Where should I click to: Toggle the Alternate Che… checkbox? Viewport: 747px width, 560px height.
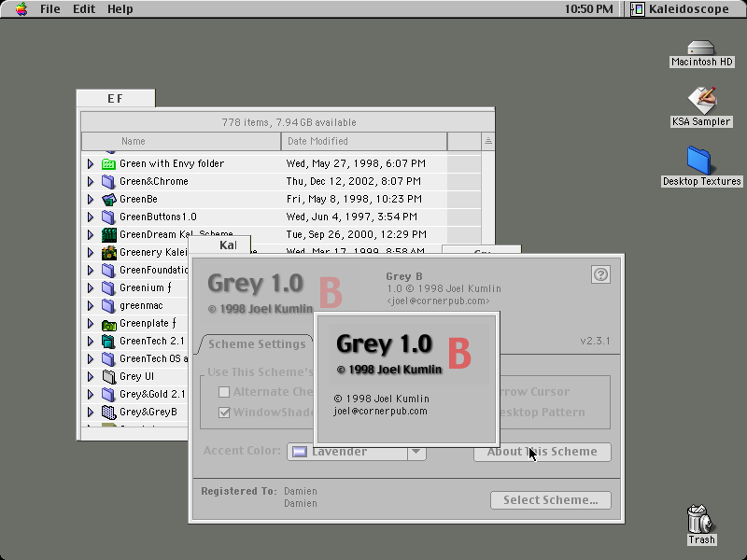click(224, 392)
